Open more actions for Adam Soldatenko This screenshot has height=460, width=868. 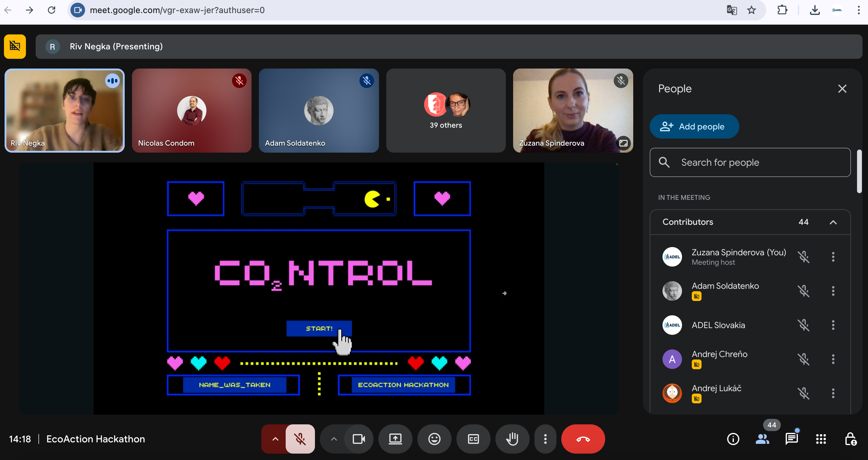(x=833, y=291)
